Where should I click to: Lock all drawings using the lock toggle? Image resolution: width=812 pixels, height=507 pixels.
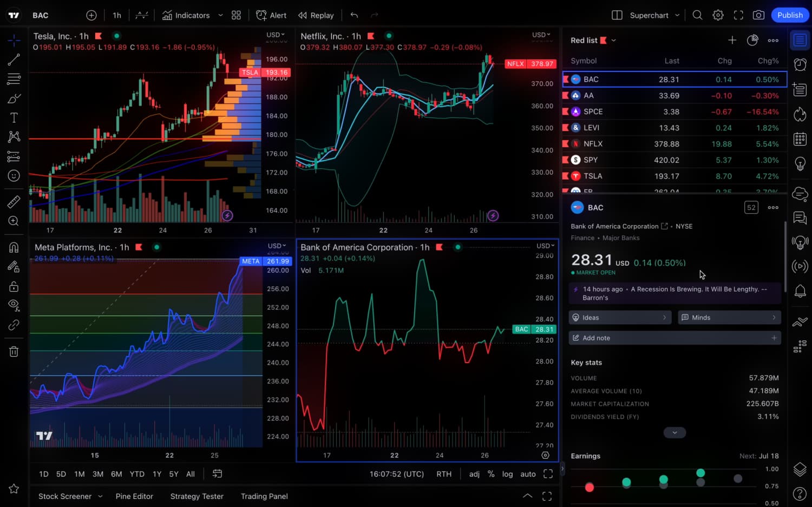(x=14, y=286)
